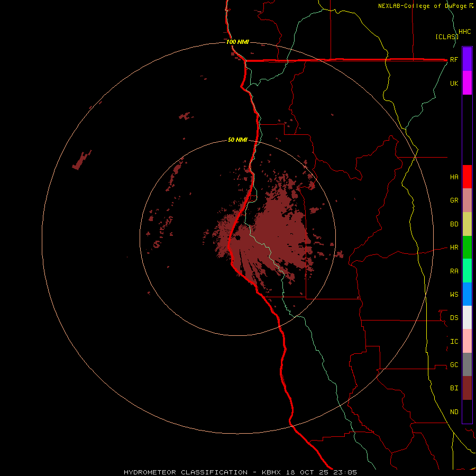476x476 pixels.
Task: Click the ND black legend swatch
Action: [467, 411]
